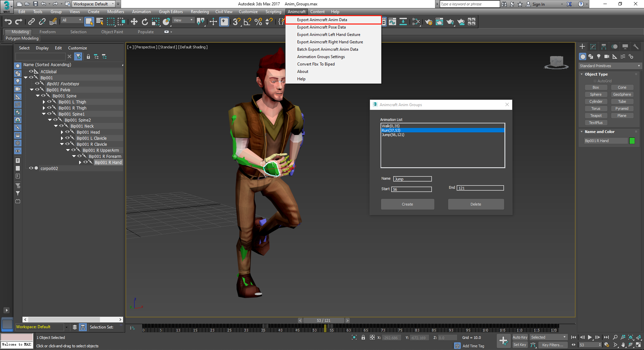This screenshot has width=644, height=350.
Task: Click the Unlink Selection icon
Action: (42, 22)
